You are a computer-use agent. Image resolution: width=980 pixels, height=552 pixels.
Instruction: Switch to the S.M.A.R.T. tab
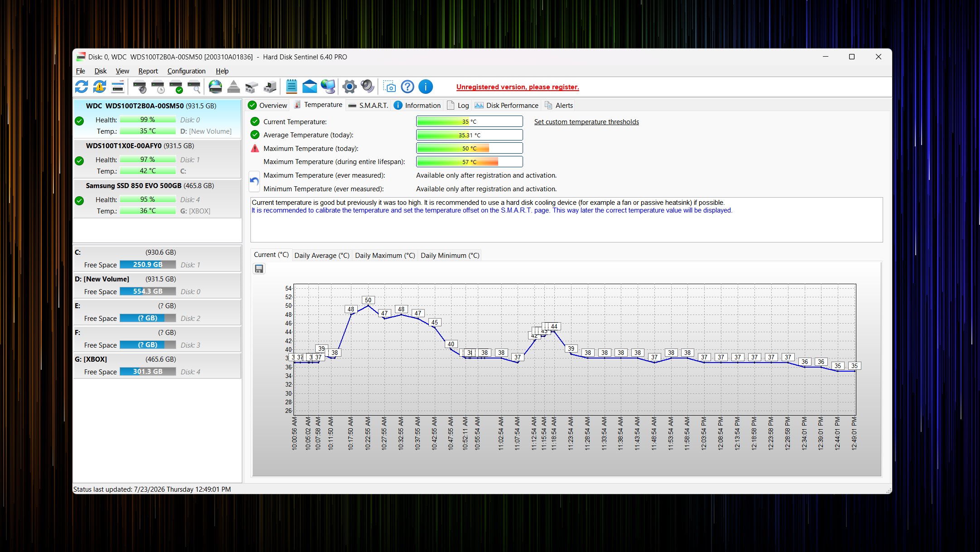368,105
